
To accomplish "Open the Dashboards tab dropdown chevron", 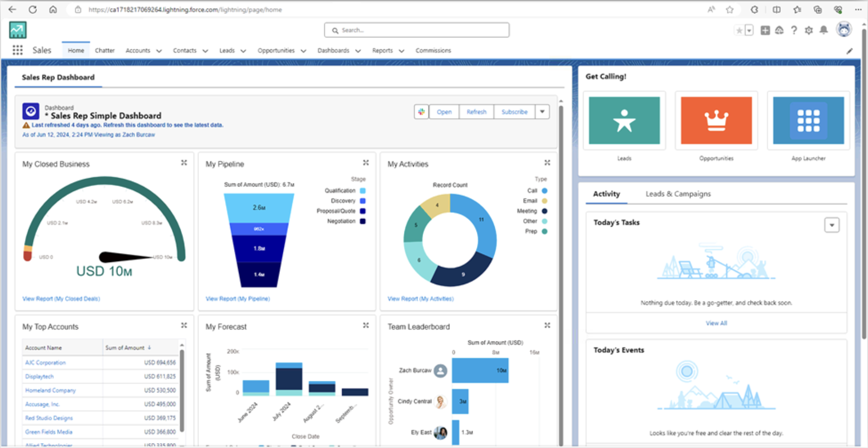I will tap(358, 51).
